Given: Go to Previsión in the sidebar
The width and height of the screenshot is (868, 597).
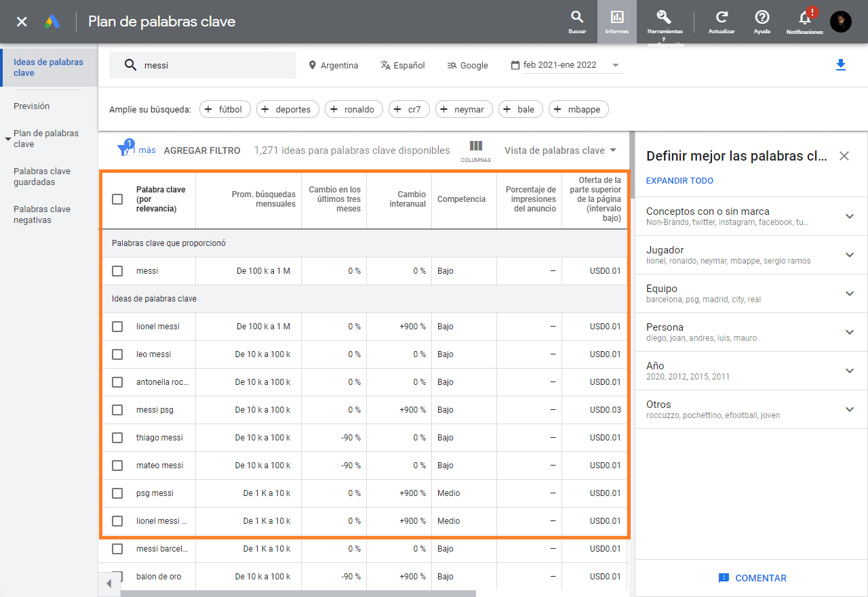Looking at the screenshot, I should pos(32,106).
